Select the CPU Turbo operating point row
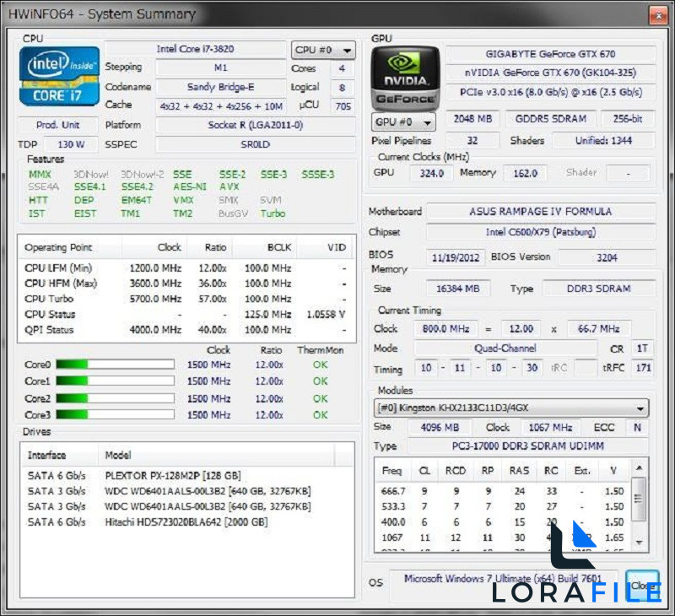Image resolution: width=675 pixels, height=616 pixels. point(186,300)
